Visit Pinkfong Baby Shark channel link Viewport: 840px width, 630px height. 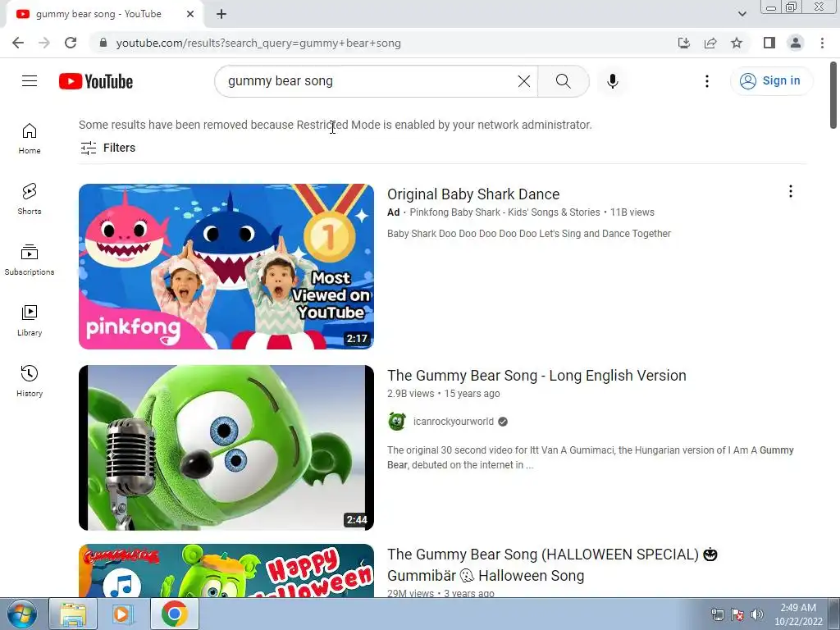[x=504, y=212]
